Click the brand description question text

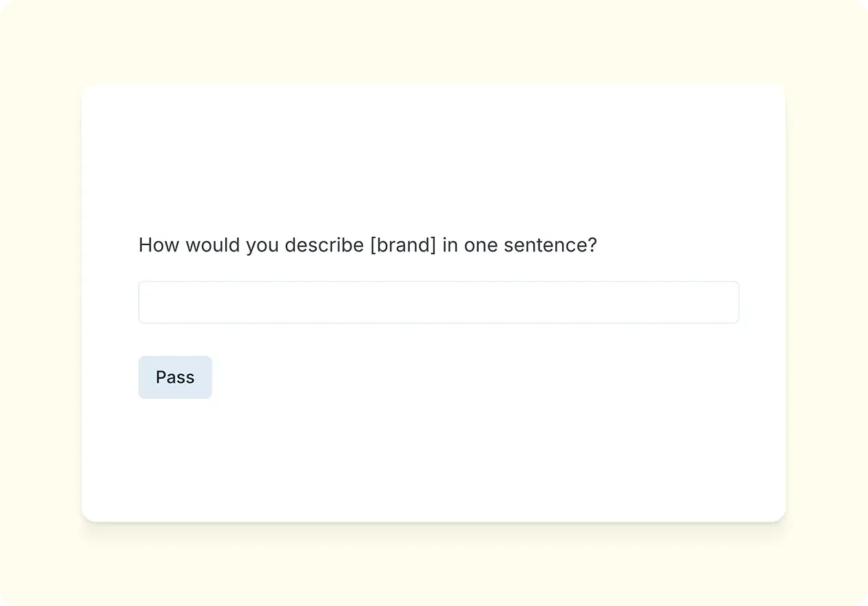click(x=367, y=244)
